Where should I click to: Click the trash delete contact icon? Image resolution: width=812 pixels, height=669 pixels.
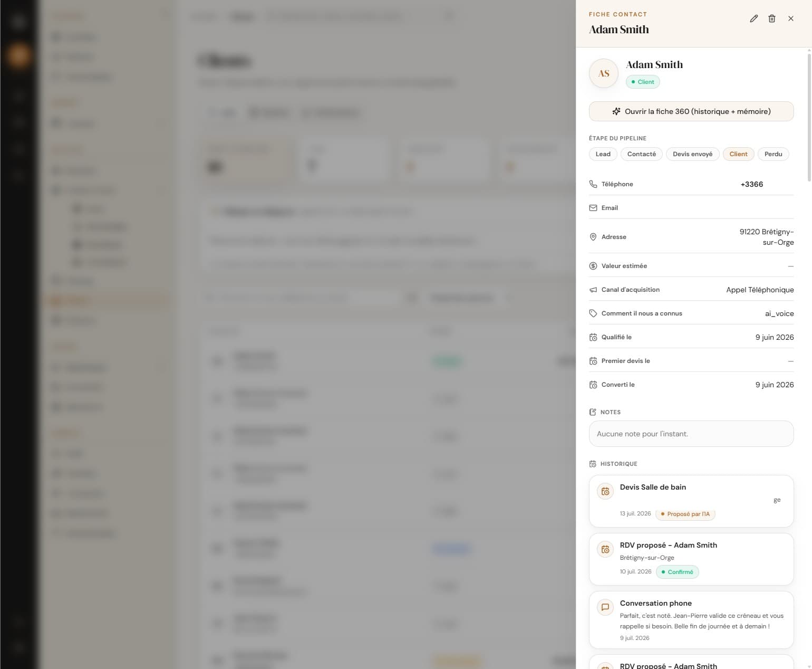[x=772, y=18]
